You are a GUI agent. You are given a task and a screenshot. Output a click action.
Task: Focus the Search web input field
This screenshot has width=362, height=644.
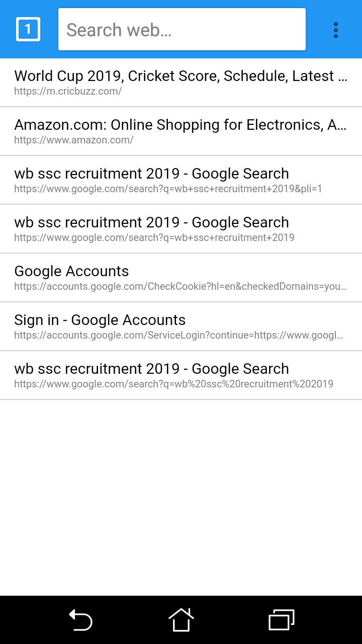coord(182,30)
